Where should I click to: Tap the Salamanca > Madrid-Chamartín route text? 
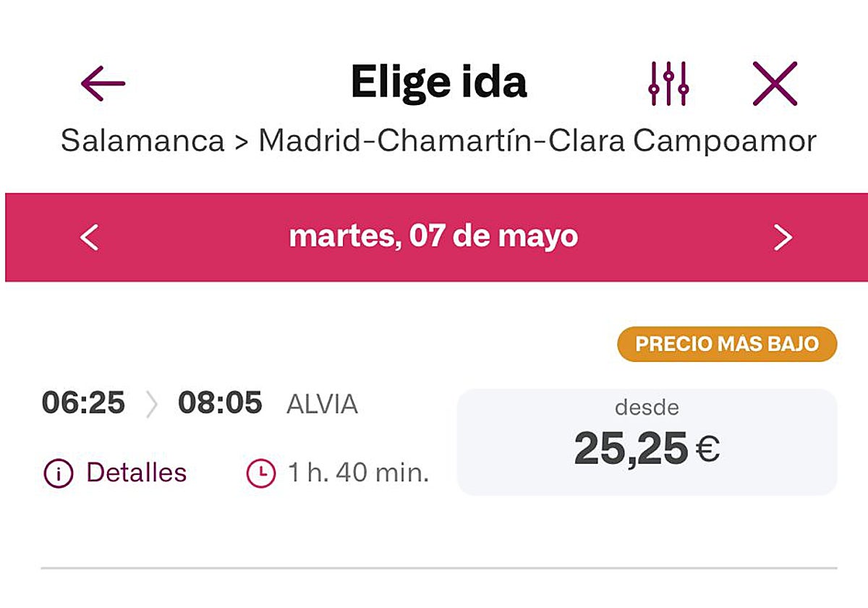pyautogui.click(x=438, y=141)
